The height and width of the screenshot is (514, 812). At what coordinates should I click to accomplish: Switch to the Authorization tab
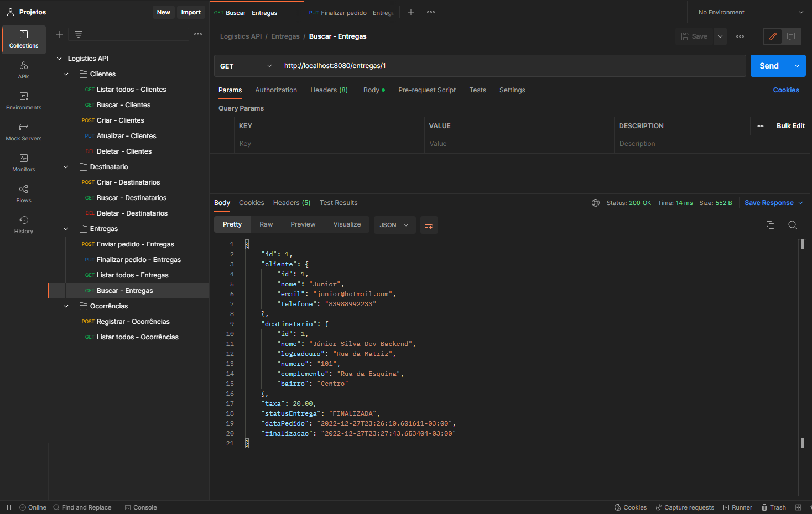coord(276,90)
